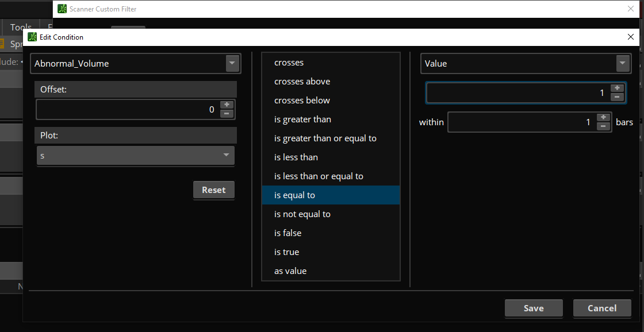Select 'is less than or equal to'
The height and width of the screenshot is (332, 644).
pos(319,176)
